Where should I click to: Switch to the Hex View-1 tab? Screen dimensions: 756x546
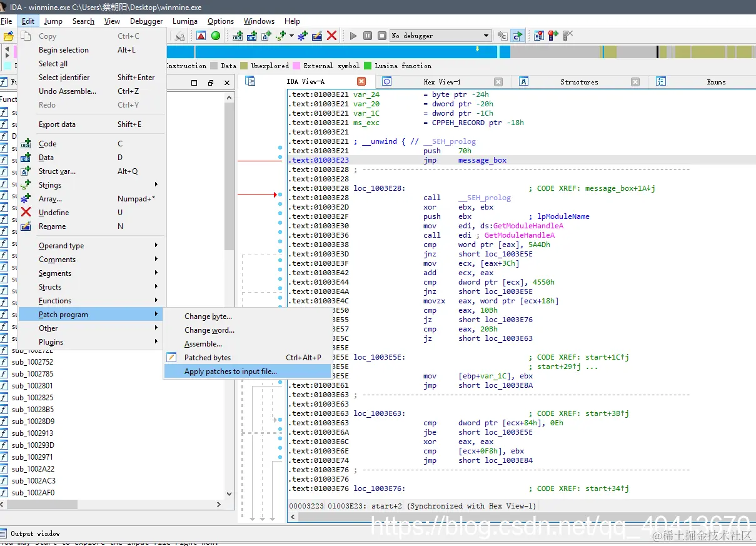click(441, 82)
